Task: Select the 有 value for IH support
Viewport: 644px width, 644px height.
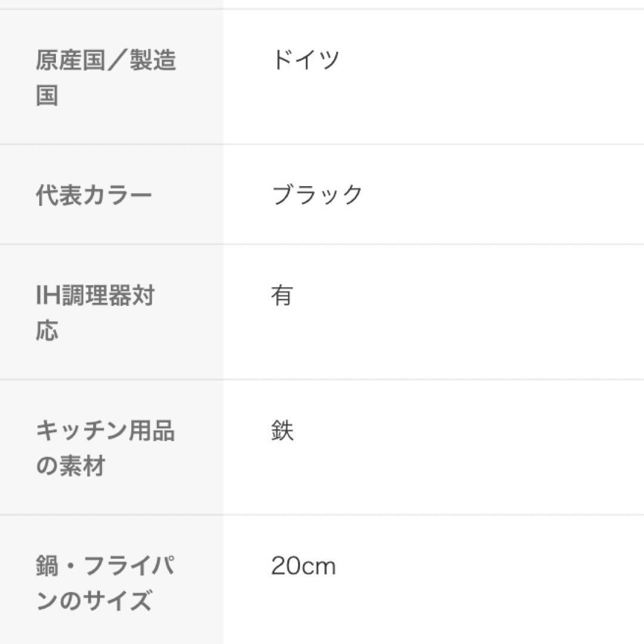Action: [282, 296]
